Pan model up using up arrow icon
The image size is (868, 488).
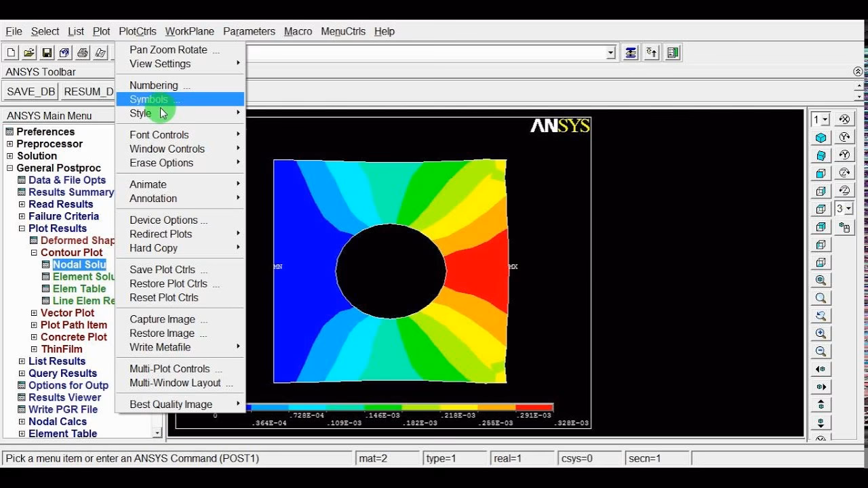point(821,405)
